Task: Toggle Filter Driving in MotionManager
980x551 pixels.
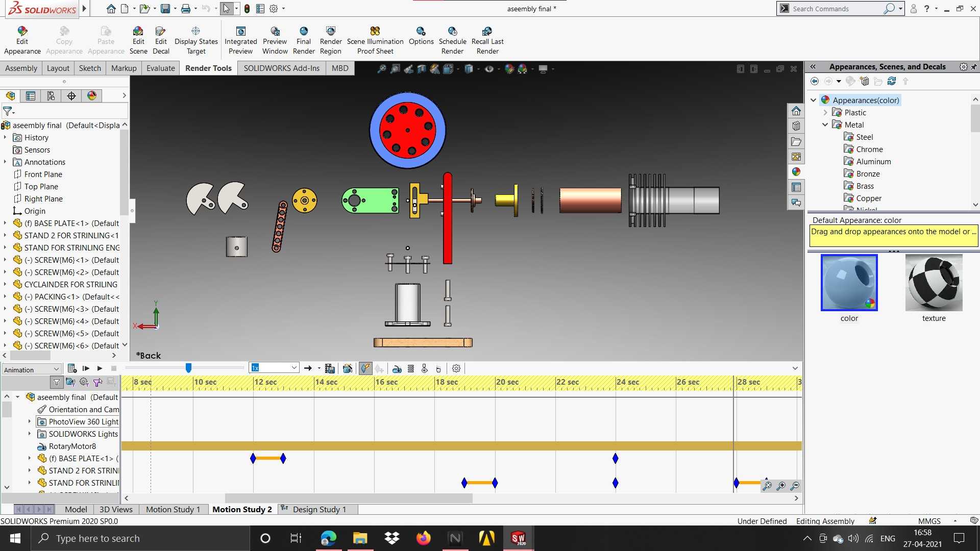Action: (84, 382)
